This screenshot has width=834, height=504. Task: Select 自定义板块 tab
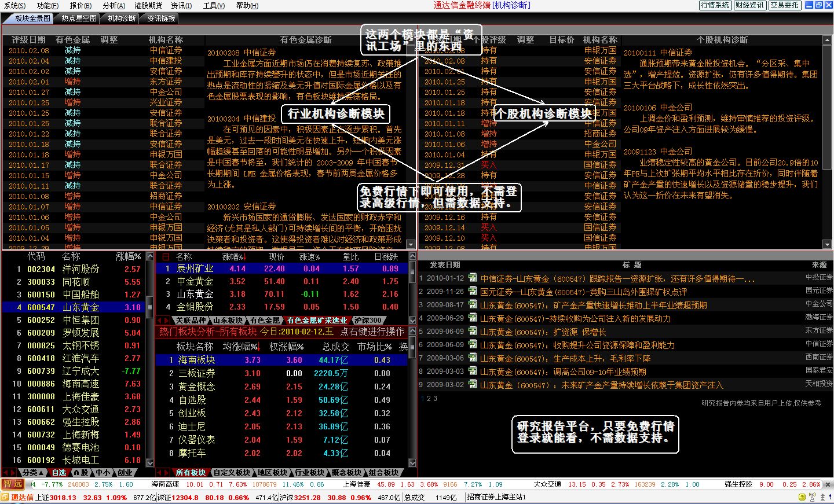[232, 473]
